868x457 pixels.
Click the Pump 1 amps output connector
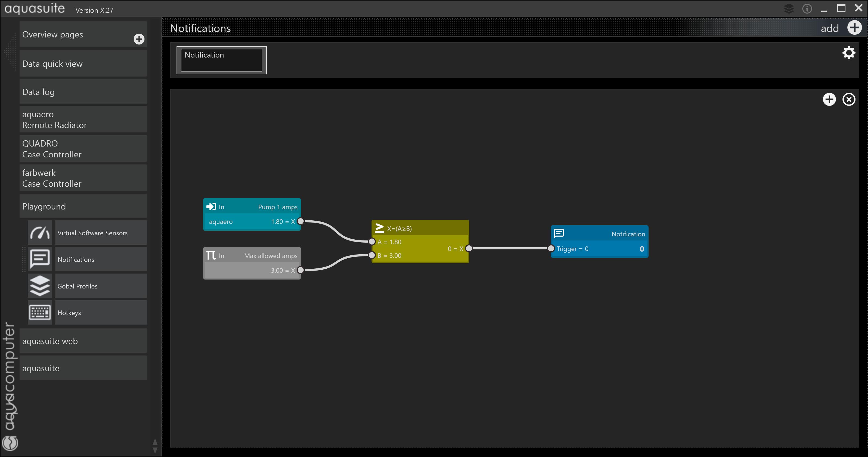point(301,221)
